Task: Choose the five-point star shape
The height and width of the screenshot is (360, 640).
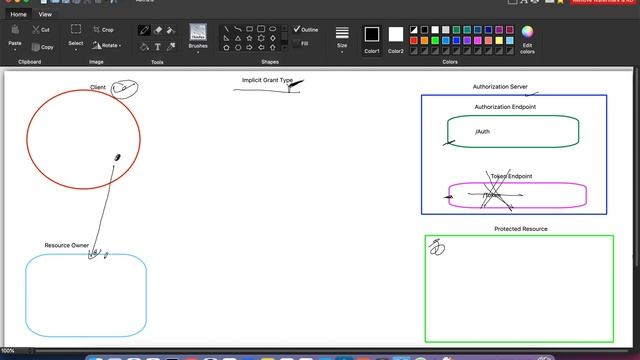Action: (249, 38)
